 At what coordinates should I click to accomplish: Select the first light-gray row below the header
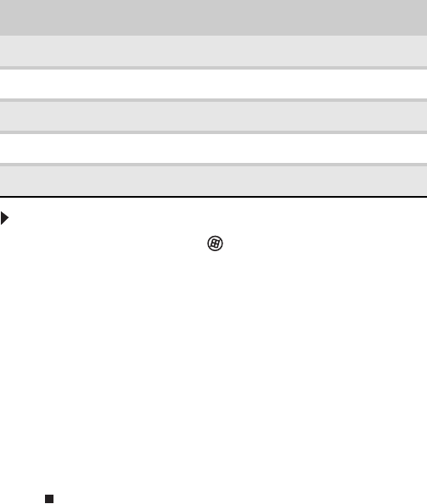point(214,51)
